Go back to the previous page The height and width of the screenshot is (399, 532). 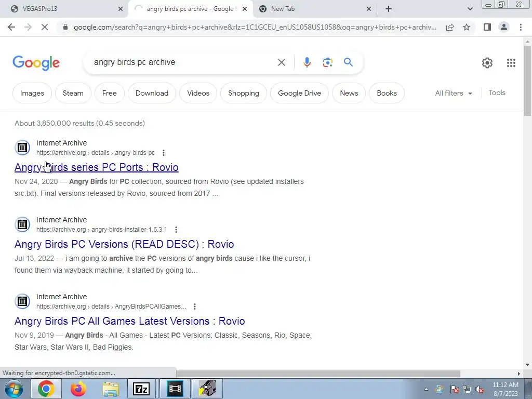tap(11, 27)
